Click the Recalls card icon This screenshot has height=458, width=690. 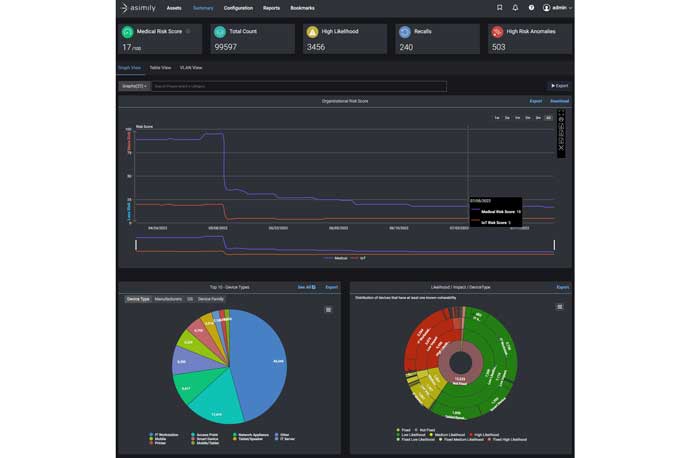pos(405,32)
